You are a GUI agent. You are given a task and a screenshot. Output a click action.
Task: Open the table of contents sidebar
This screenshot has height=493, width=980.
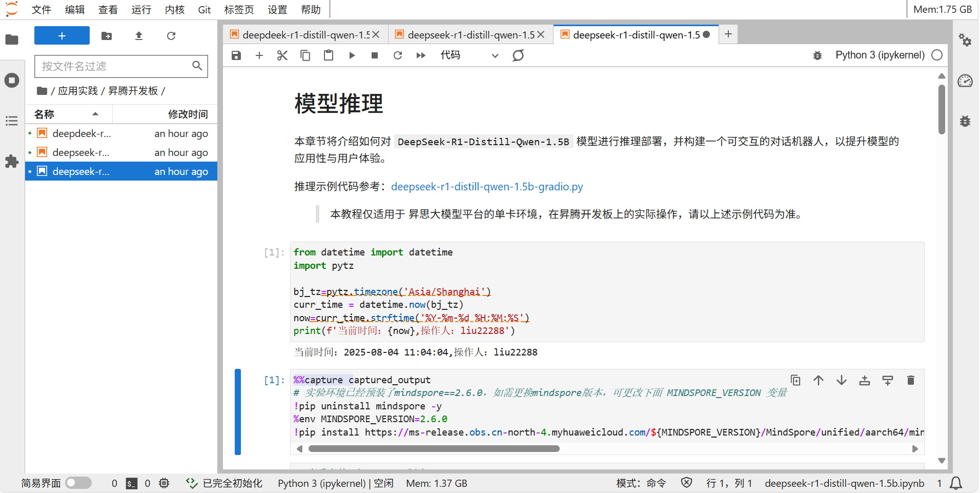(12, 121)
